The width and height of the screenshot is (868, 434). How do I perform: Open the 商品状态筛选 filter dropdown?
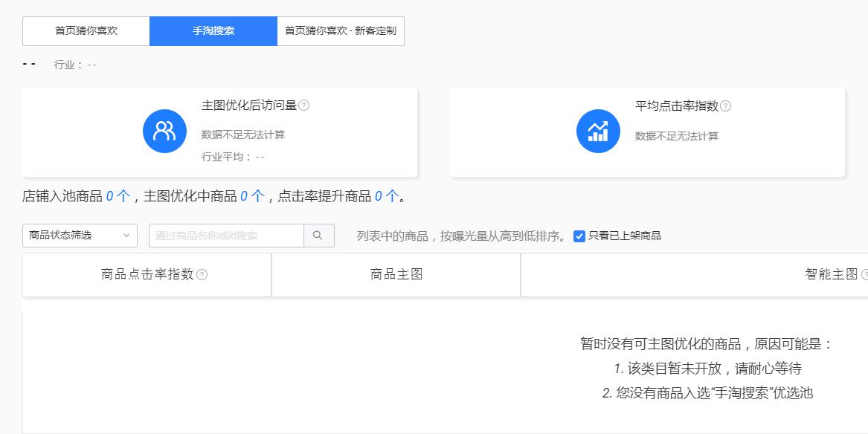point(80,235)
